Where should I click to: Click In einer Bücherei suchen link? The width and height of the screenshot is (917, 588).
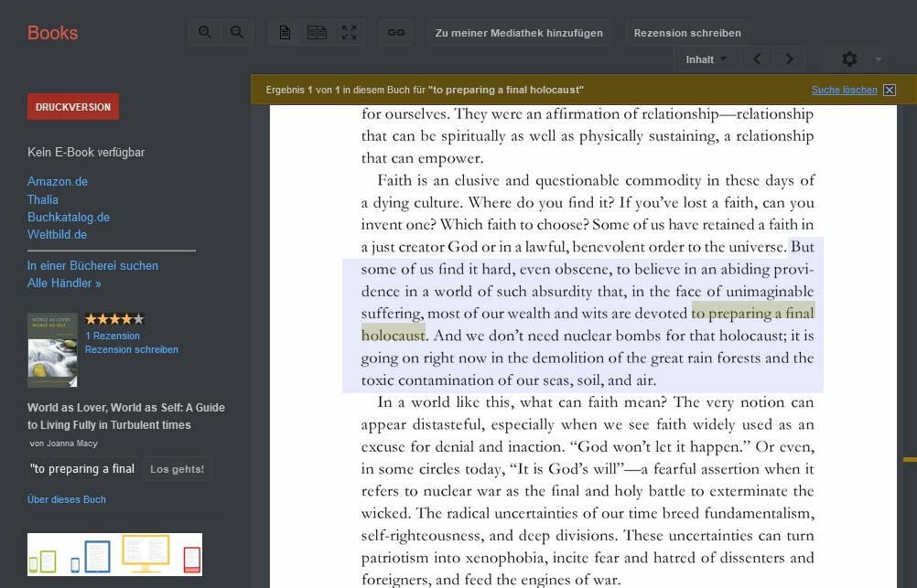[x=92, y=266]
